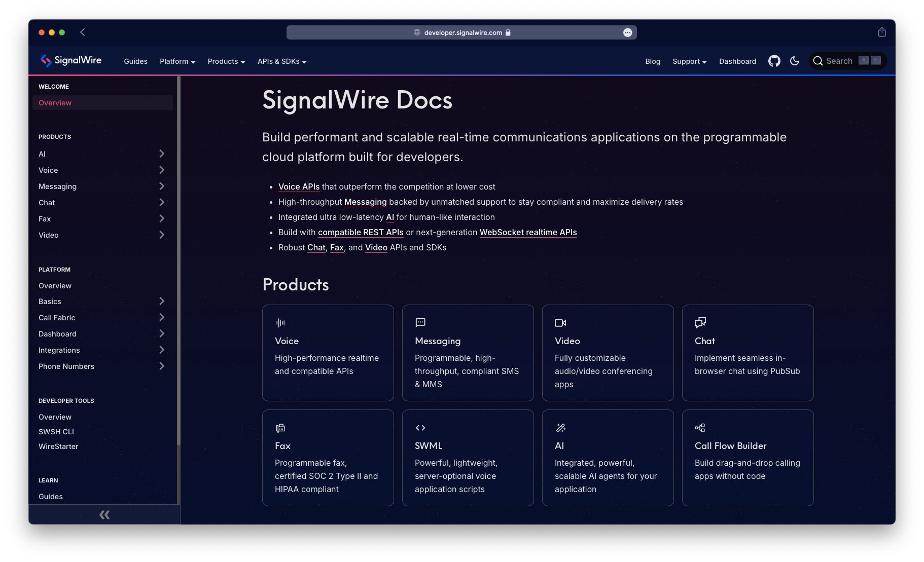Open WireStarter in sidebar

coord(58,446)
